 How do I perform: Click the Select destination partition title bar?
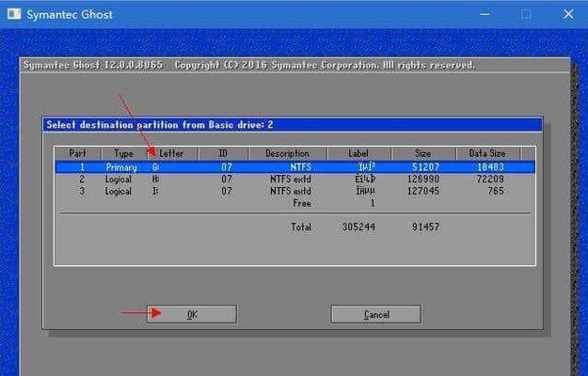pos(293,125)
